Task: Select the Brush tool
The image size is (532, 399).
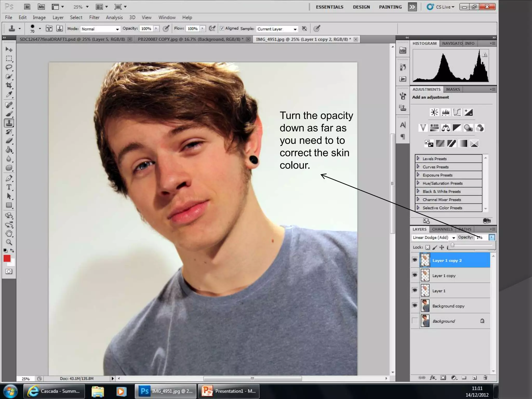Action: tap(9, 114)
